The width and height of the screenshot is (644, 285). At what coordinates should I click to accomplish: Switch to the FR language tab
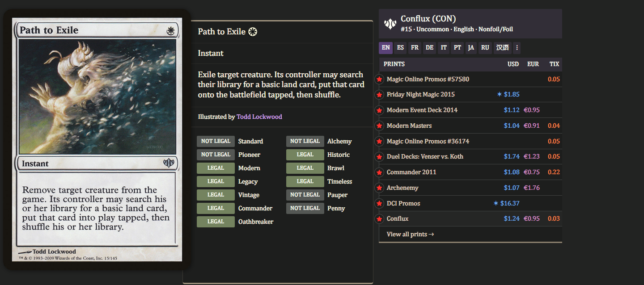coord(415,48)
